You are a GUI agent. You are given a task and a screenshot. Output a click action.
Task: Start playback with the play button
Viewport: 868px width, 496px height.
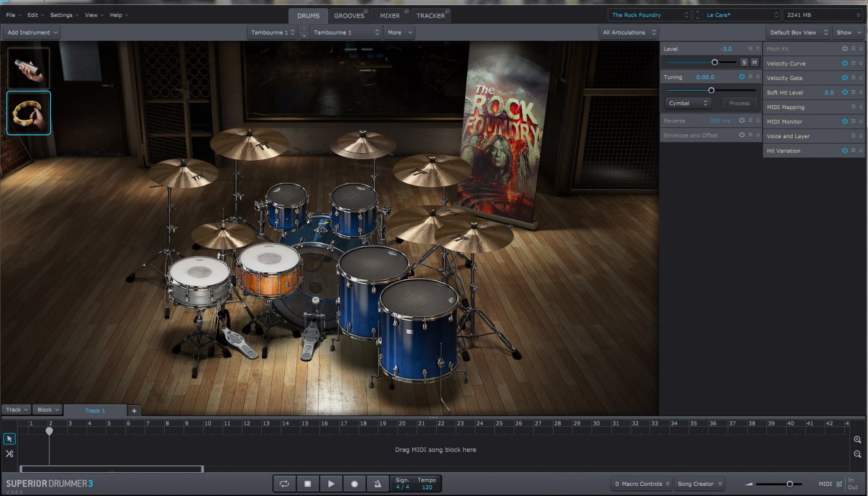(x=331, y=484)
